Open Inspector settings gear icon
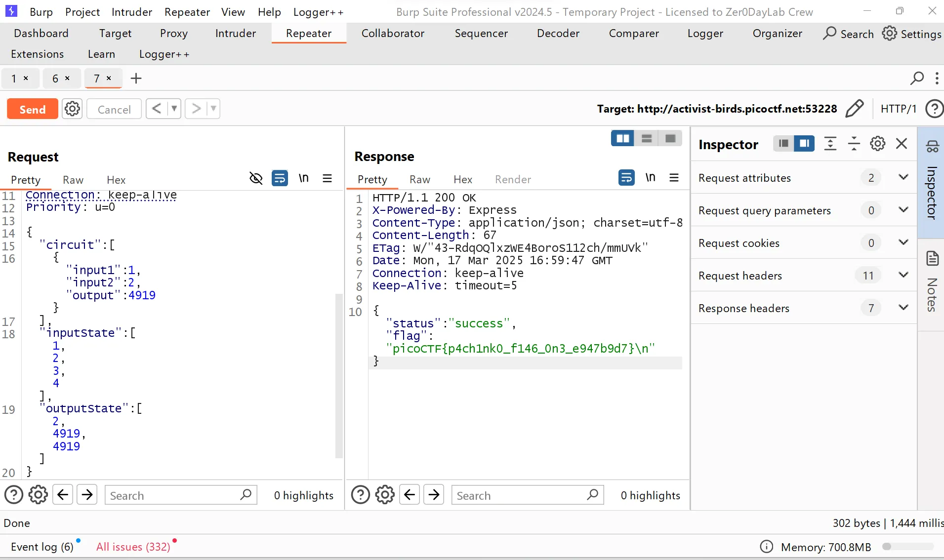Image resolution: width=944 pixels, height=560 pixels. pos(877,144)
